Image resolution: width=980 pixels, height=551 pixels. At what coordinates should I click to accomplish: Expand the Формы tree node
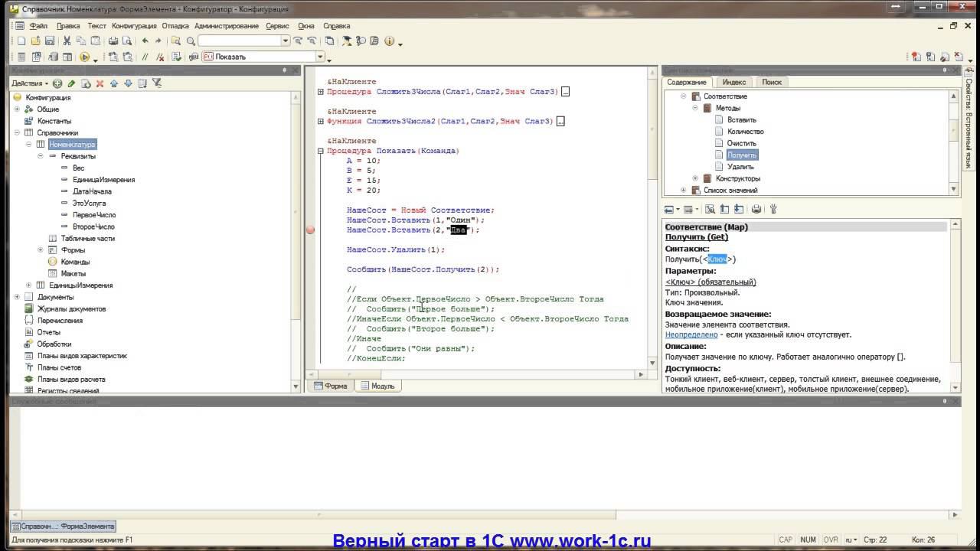(40, 250)
